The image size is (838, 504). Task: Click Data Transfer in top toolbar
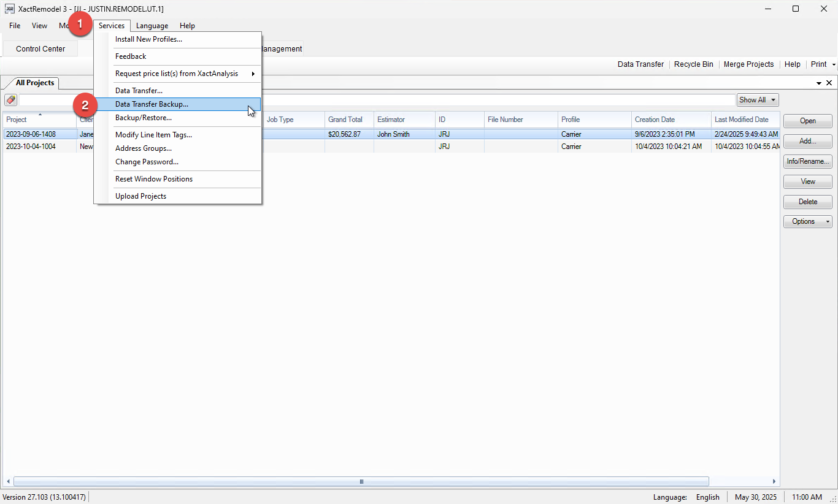[x=640, y=64]
